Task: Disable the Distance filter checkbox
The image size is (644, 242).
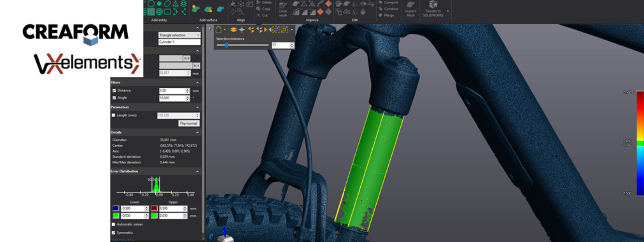Action: click(114, 91)
